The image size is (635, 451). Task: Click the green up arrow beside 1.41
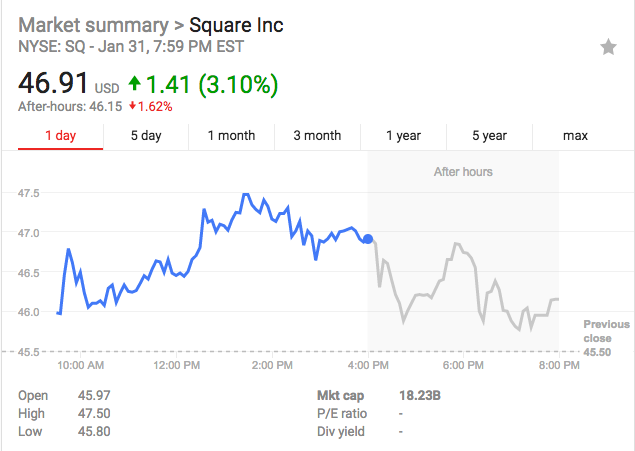[135, 84]
